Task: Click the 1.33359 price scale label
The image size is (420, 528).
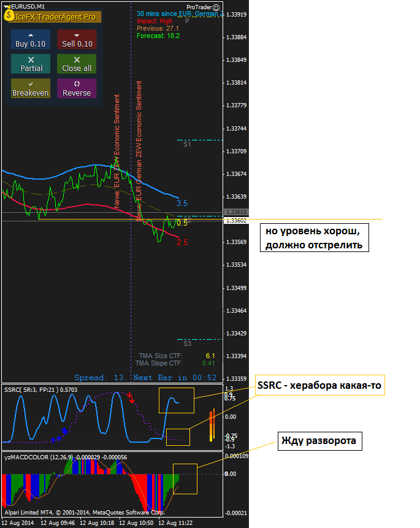Action: 237,379
